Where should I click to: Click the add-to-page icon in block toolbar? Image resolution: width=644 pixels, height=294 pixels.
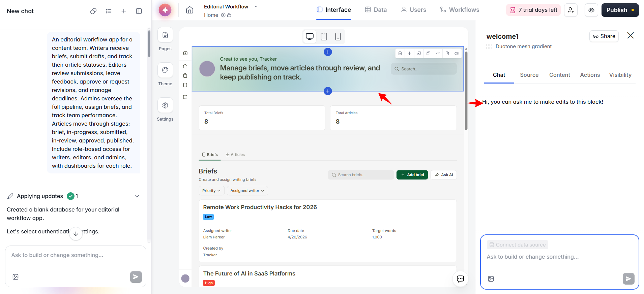(447, 53)
